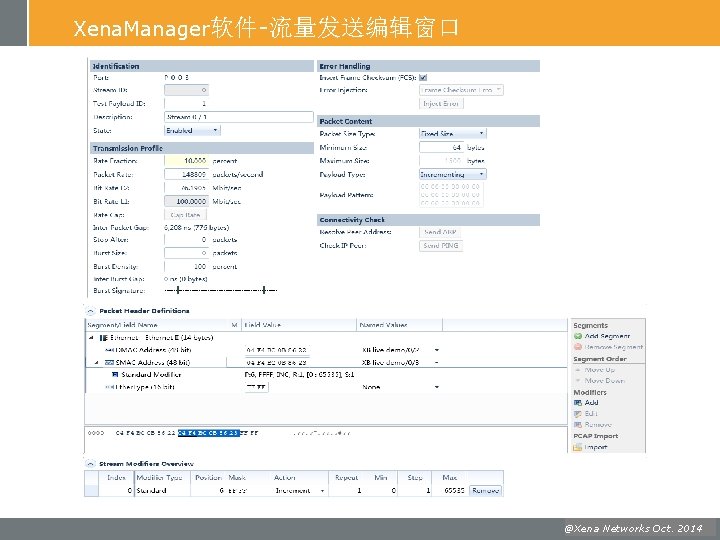Click the Burst Size packets field
The image size is (720, 540).
click(186, 253)
